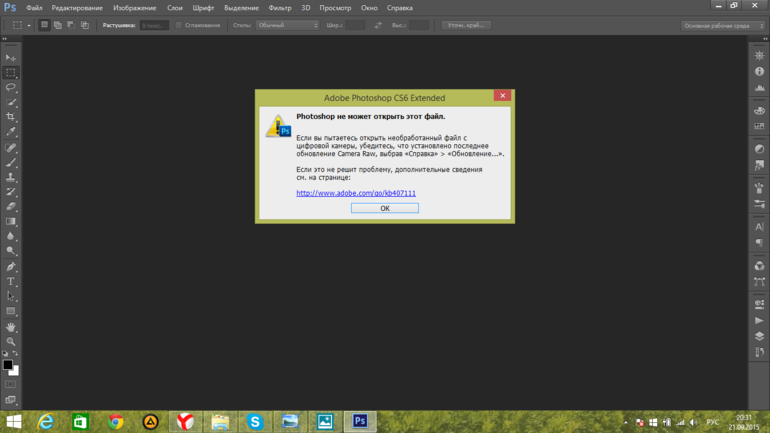Select the Eyedropper tool

(11, 132)
